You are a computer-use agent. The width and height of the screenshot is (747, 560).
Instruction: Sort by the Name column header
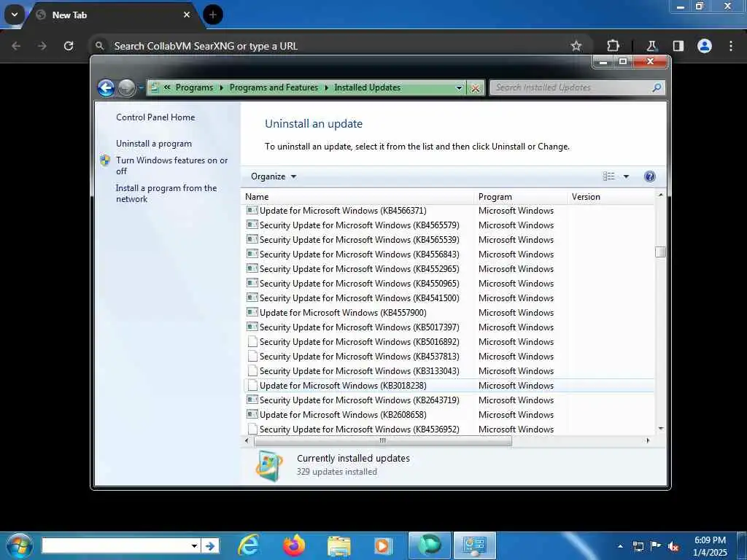pyautogui.click(x=358, y=197)
